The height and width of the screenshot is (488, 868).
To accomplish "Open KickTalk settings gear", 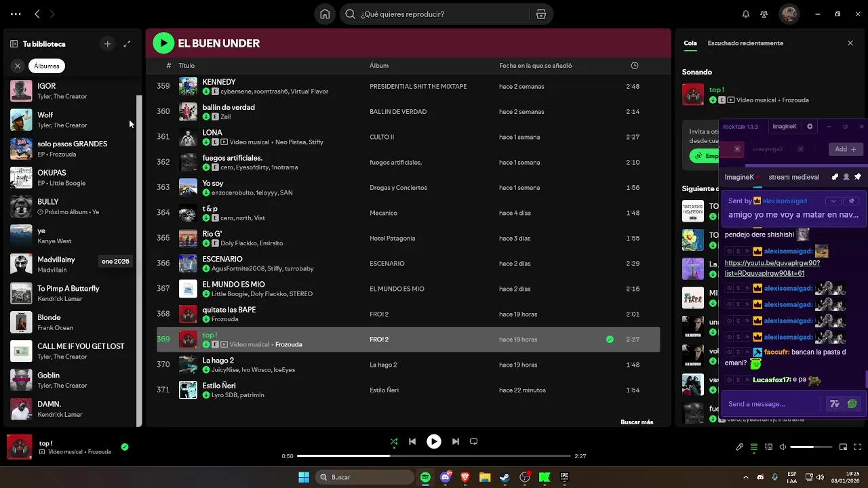I will [810, 127].
